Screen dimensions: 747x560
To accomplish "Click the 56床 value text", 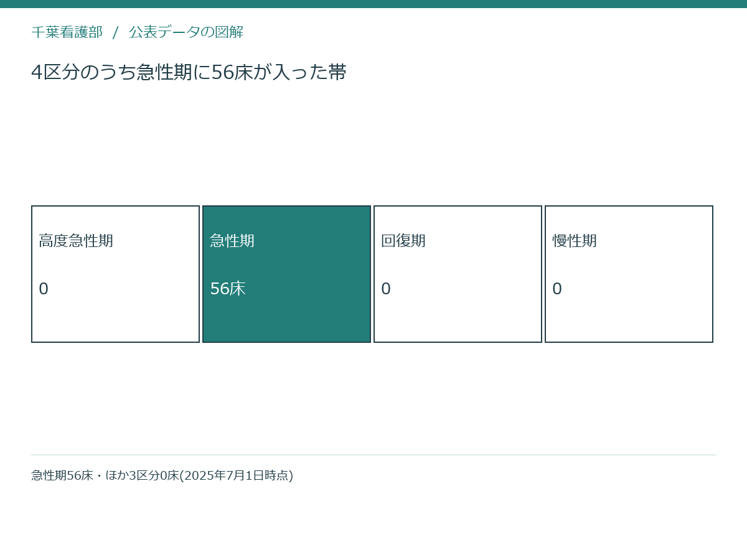I will [228, 289].
